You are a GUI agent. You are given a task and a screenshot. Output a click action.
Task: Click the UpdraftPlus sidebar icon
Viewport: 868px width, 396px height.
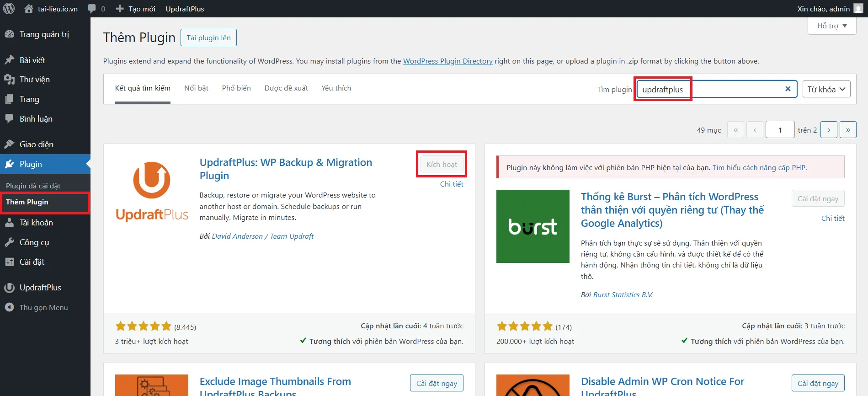tap(9, 288)
